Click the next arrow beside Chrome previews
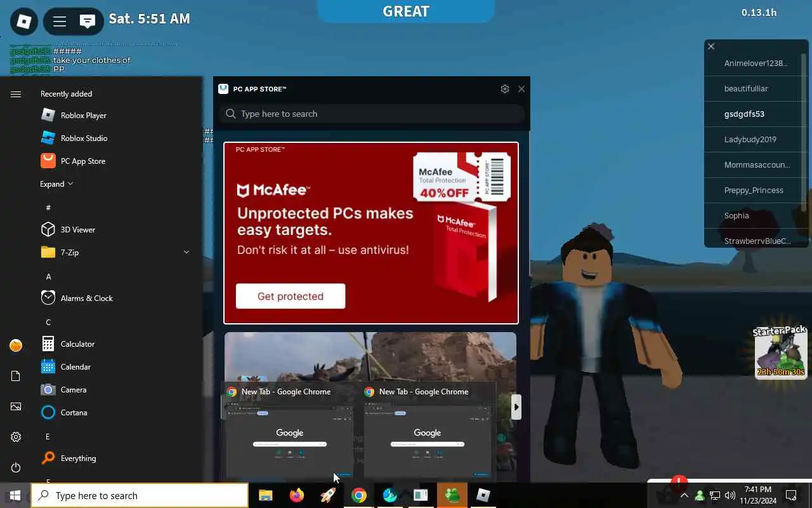This screenshot has width=812, height=508. 516,407
